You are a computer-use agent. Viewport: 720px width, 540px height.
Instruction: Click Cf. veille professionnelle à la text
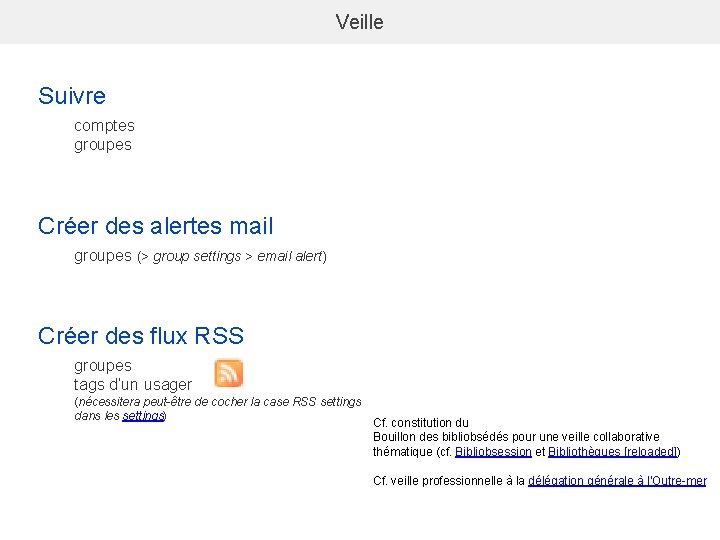coord(449,481)
